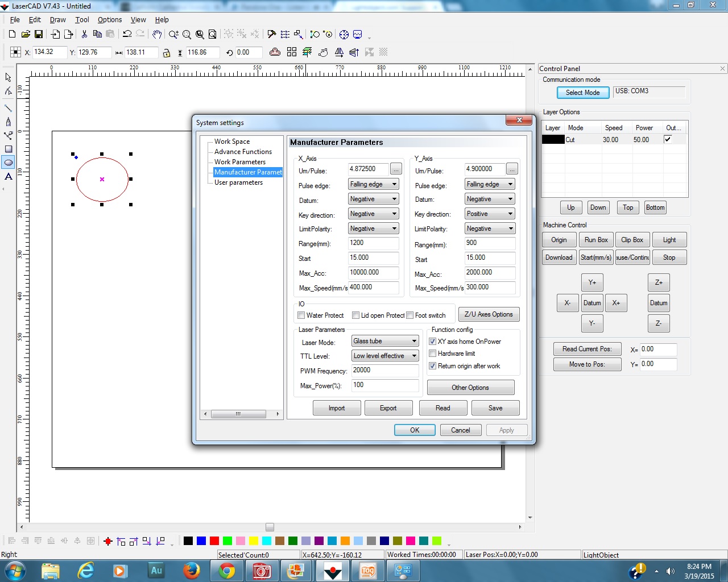This screenshot has height=582, width=728.
Task: Select the Rectangle drawing tool
Action: click(9, 149)
